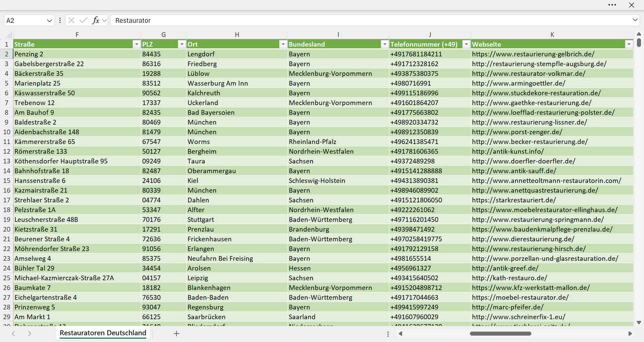Add a new sheet with plus icon
Image resolution: width=644 pixels, height=342 pixels.
176,333
